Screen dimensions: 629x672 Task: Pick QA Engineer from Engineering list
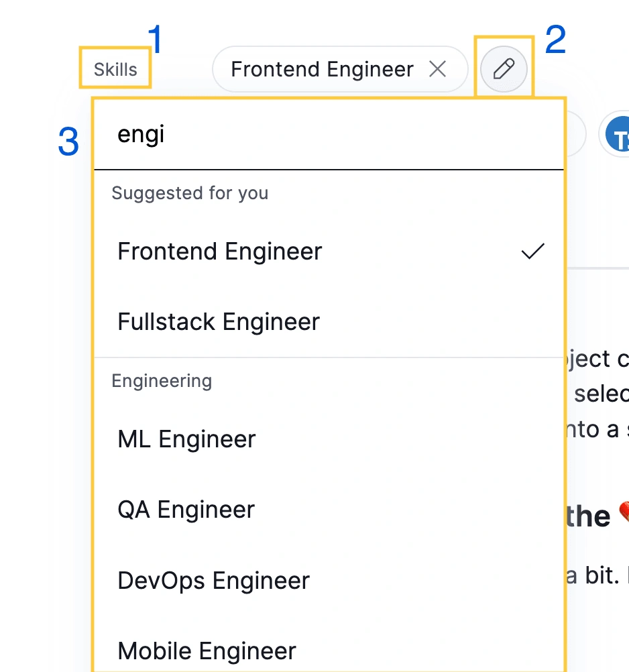click(x=329, y=509)
